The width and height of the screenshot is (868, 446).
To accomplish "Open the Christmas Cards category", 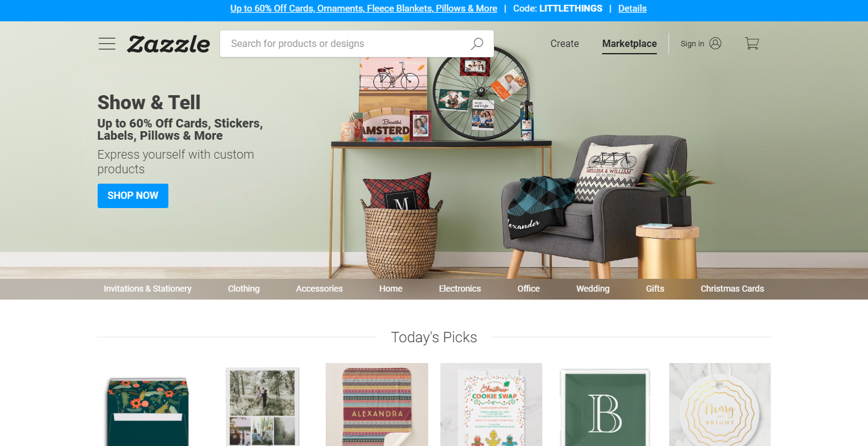I will coord(732,289).
